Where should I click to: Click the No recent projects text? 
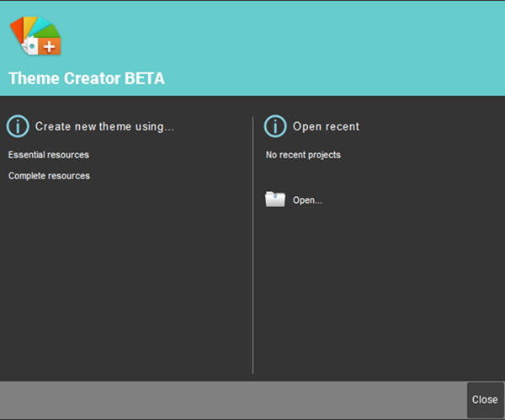pyautogui.click(x=303, y=155)
